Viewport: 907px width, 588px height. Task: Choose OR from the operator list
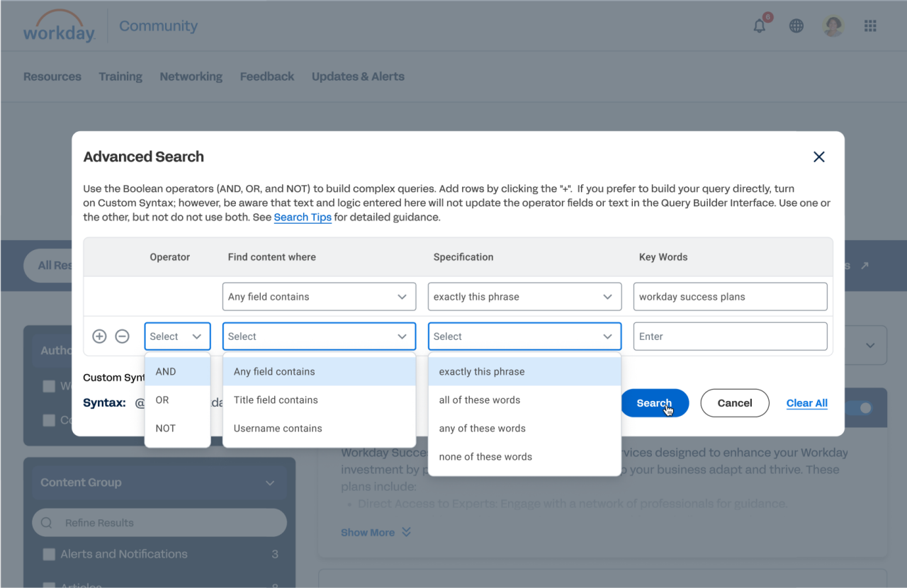(x=163, y=400)
